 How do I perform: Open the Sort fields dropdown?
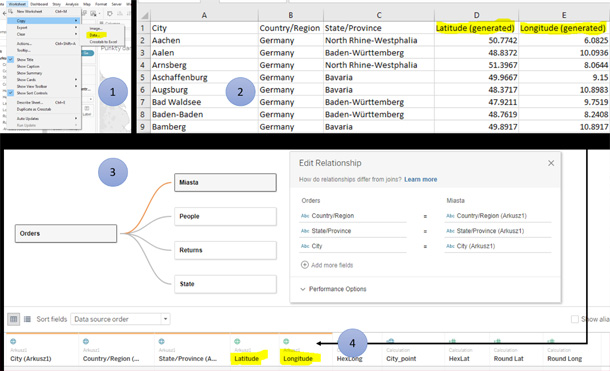(120, 319)
